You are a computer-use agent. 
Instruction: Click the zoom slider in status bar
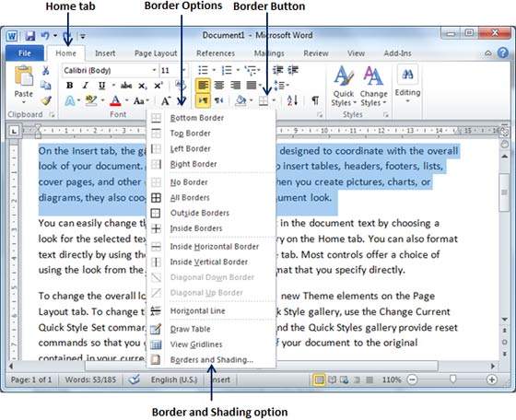click(452, 379)
